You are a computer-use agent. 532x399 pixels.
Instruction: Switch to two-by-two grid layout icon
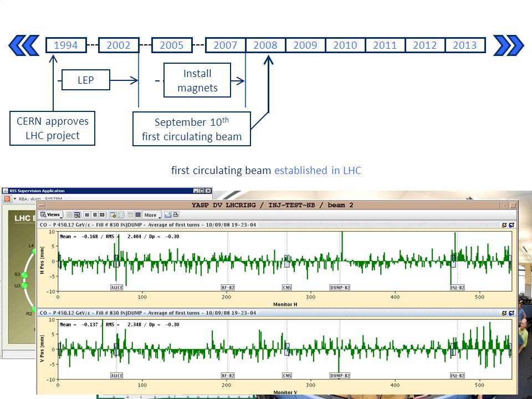[102, 215]
